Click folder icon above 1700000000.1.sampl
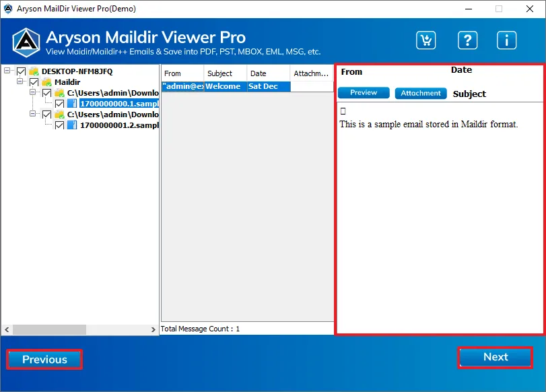 tap(59, 93)
